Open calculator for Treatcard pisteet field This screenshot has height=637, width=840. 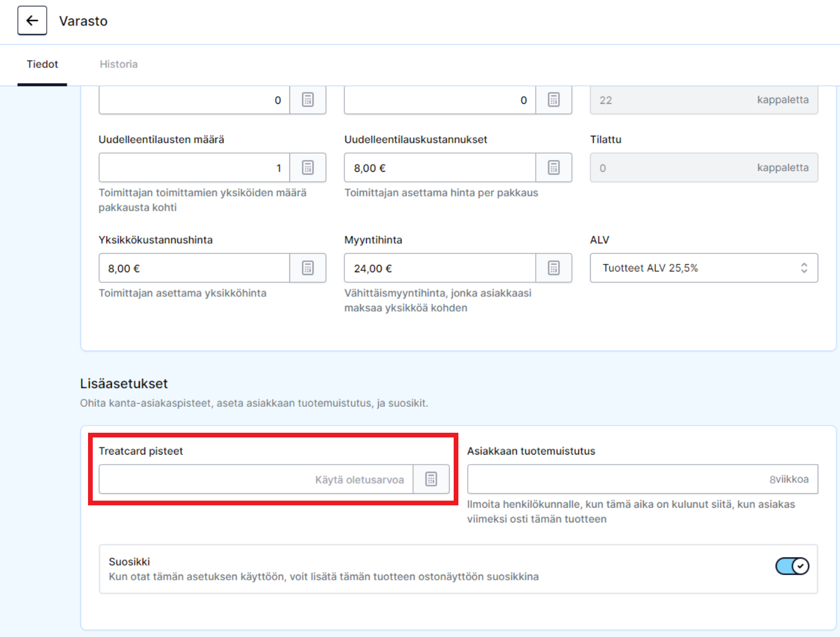tap(431, 479)
